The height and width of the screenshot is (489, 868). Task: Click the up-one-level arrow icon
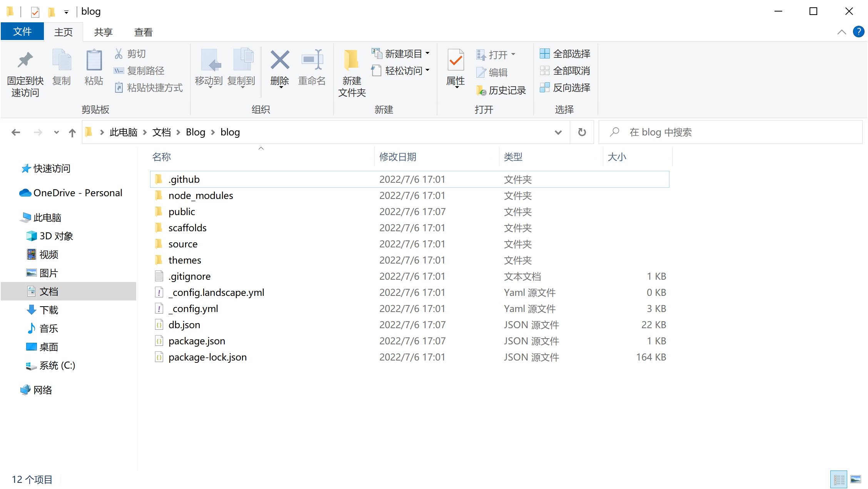click(72, 133)
